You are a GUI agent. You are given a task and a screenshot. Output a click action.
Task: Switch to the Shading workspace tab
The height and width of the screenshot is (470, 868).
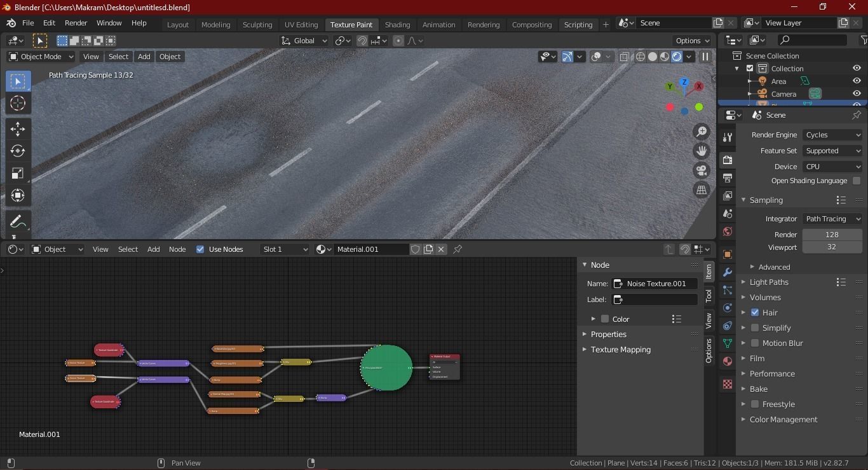[x=397, y=25]
